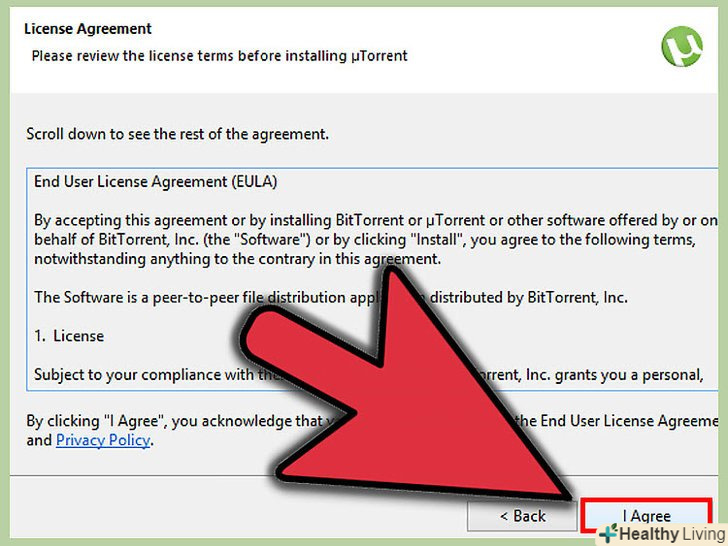Click the I Agree button

point(646,515)
